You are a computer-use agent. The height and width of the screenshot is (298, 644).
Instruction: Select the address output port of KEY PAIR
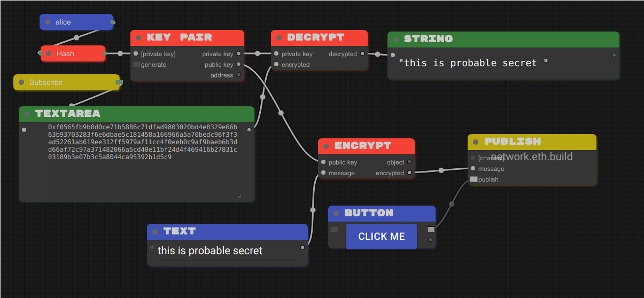239,75
